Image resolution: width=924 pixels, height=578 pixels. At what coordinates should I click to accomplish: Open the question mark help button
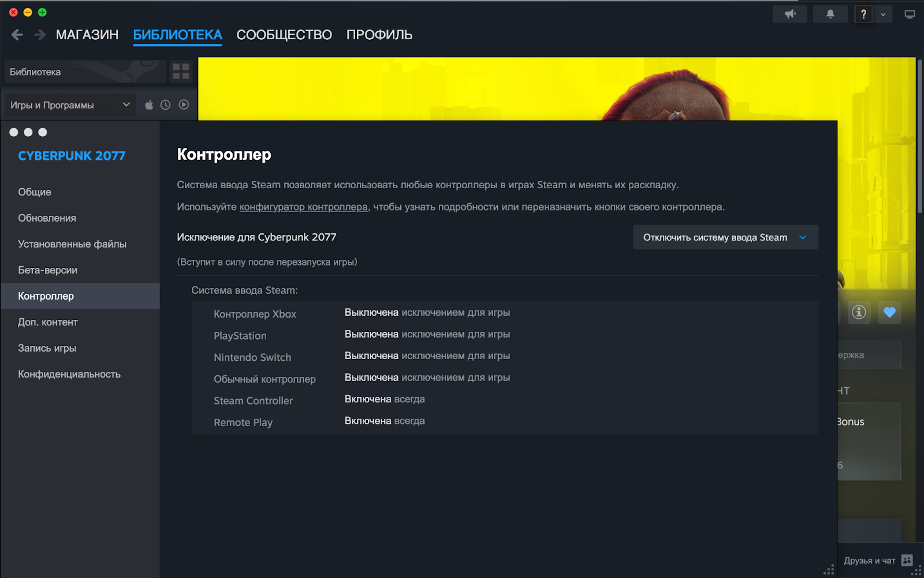point(863,14)
